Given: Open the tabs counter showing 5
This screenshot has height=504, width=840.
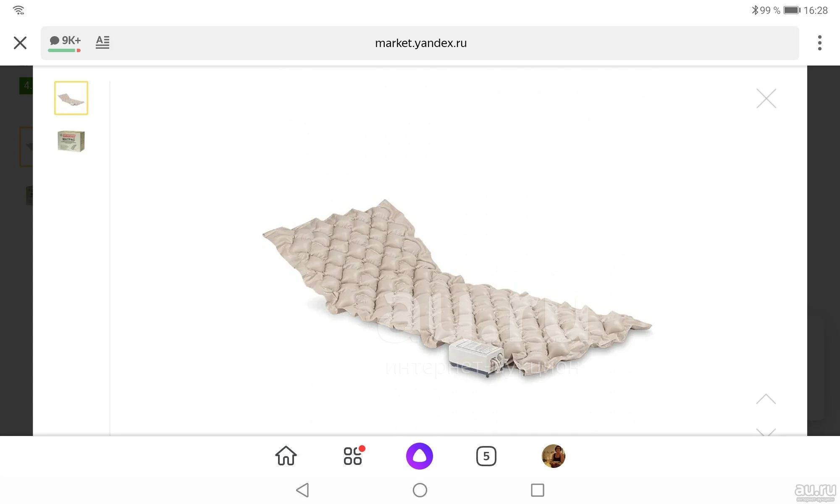Looking at the screenshot, I should 486,456.
